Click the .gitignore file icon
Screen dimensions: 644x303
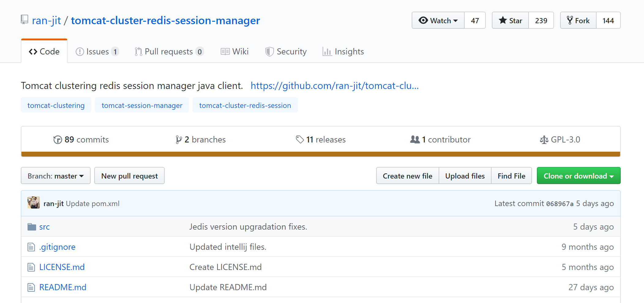coord(31,247)
